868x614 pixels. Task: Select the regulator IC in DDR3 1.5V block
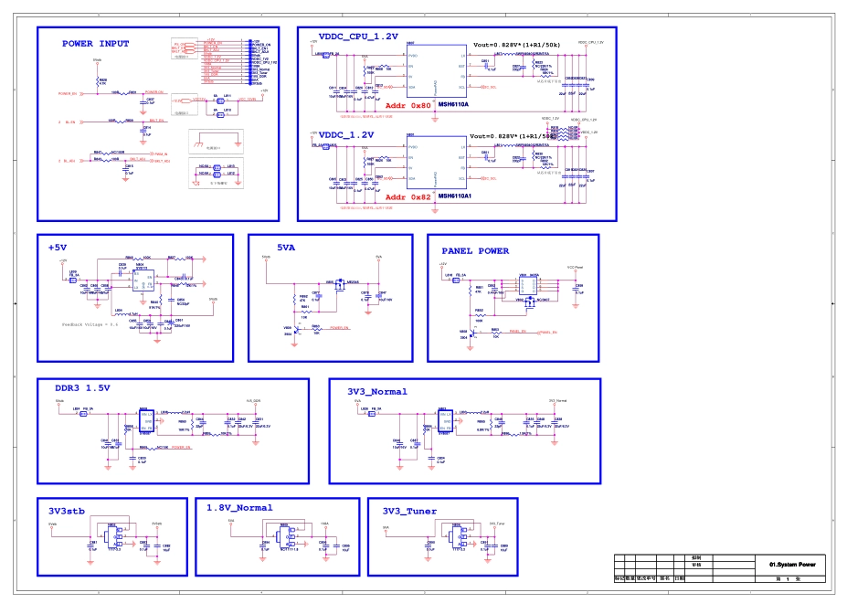(144, 420)
